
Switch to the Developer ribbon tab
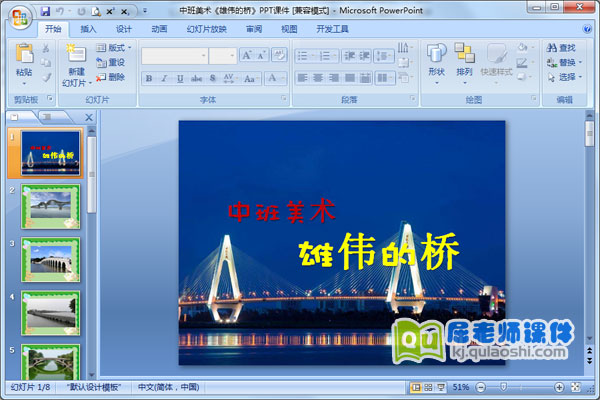point(332,29)
